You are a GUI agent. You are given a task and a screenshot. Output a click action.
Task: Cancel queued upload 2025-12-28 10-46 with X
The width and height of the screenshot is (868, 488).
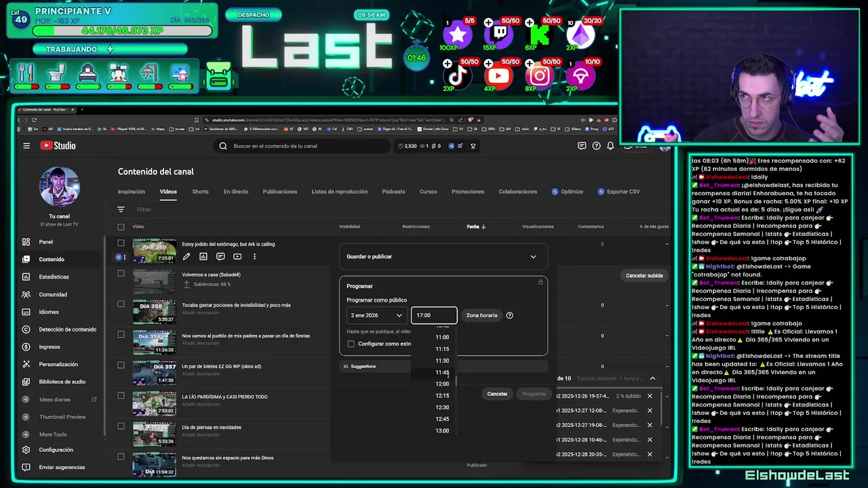(650, 440)
